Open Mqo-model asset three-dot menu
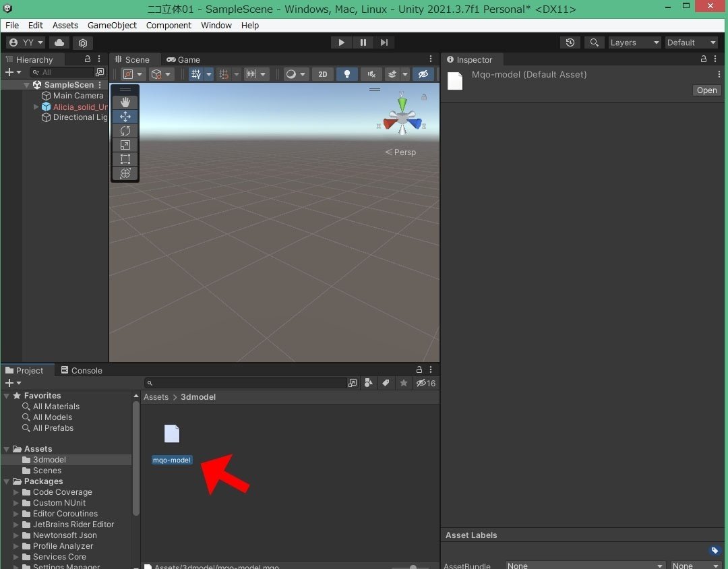This screenshot has width=728, height=569. pos(719,74)
